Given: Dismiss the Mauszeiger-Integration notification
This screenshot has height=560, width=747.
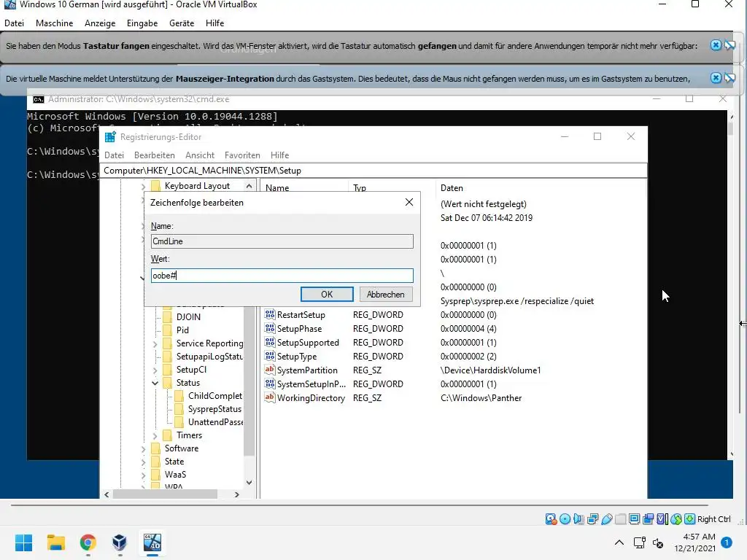Looking at the screenshot, I should (x=716, y=77).
